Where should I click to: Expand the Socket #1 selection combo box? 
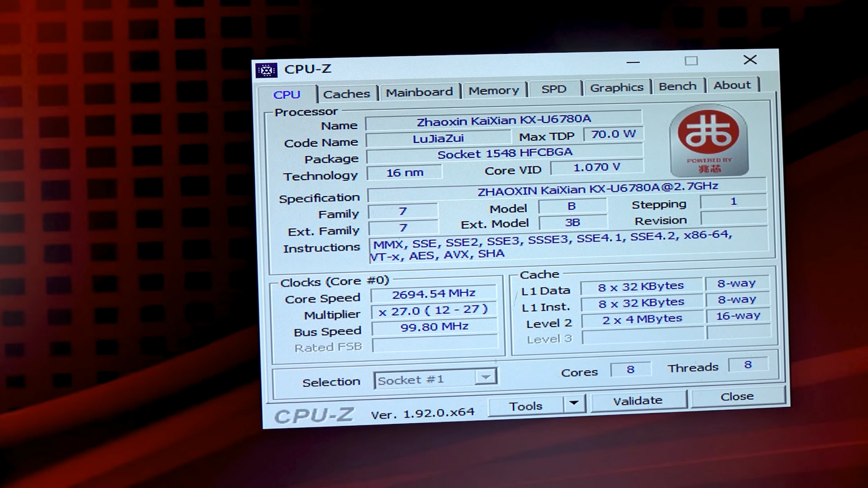tap(486, 377)
